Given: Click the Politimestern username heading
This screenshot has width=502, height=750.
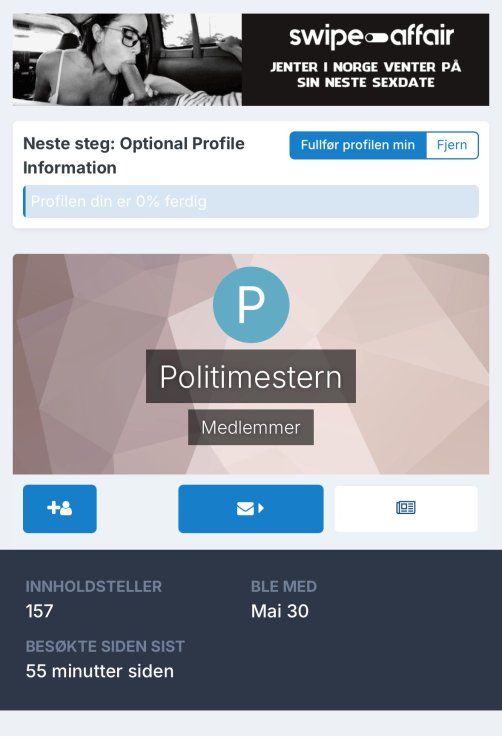Looking at the screenshot, I should click(x=251, y=376).
